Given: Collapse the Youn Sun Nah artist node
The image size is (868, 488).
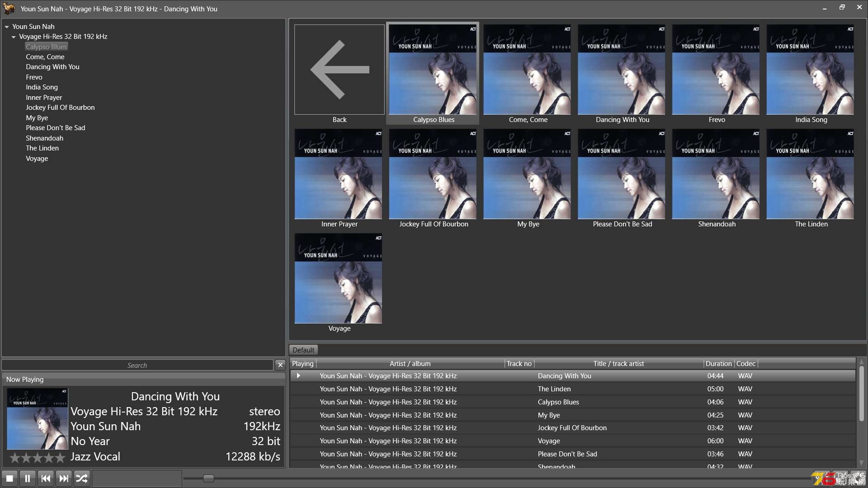Looking at the screenshot, I should (7, 27).
